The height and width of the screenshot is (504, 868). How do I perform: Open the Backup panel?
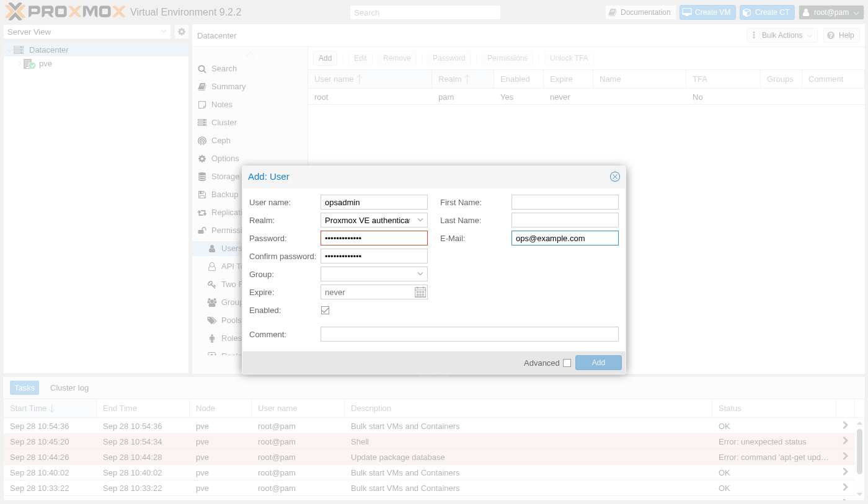(x=218, y=195)
